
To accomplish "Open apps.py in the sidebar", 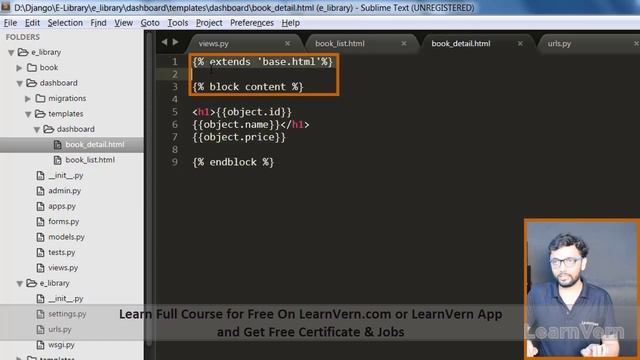I will click(x=62, y=206).
